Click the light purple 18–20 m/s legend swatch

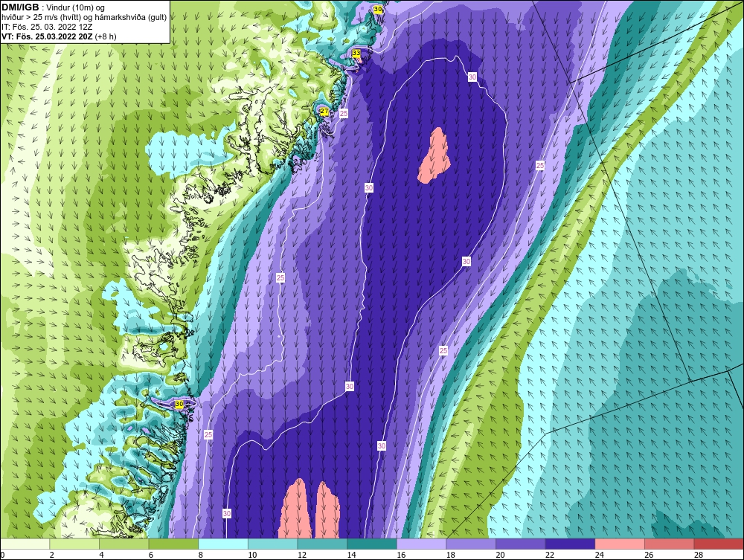coord(471,544)
